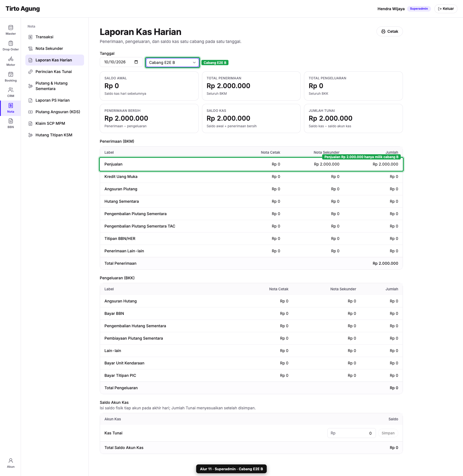Open Laporan PS Harian menu item

tap(55, 100)
